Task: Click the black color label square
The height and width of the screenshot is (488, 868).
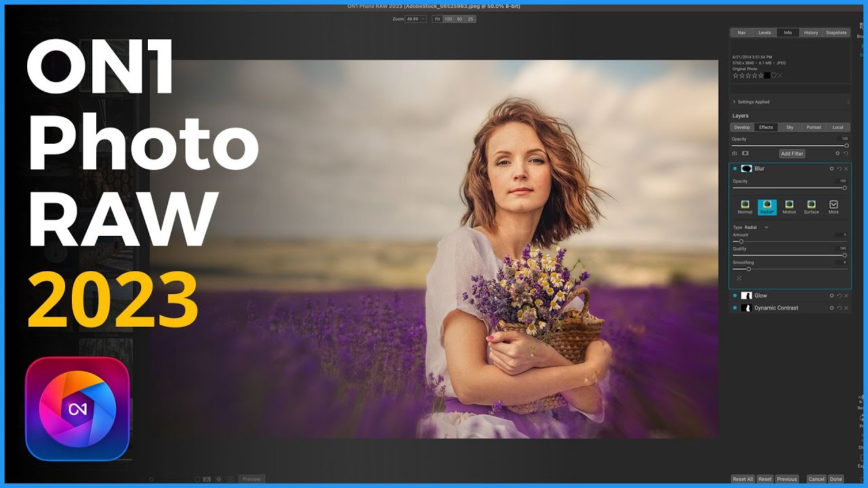Action: (767, 75)
